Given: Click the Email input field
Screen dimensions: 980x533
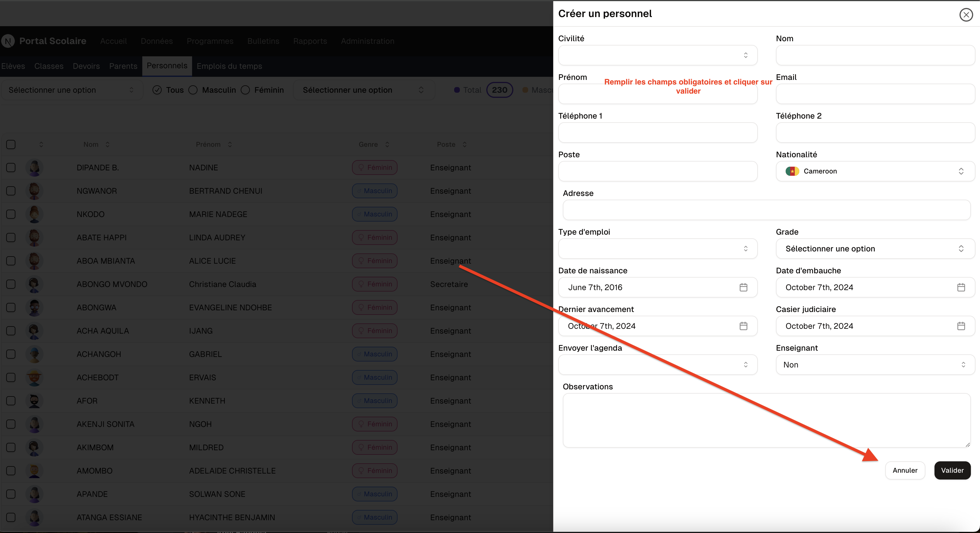Looking at the screenshot, I should 875,94.
